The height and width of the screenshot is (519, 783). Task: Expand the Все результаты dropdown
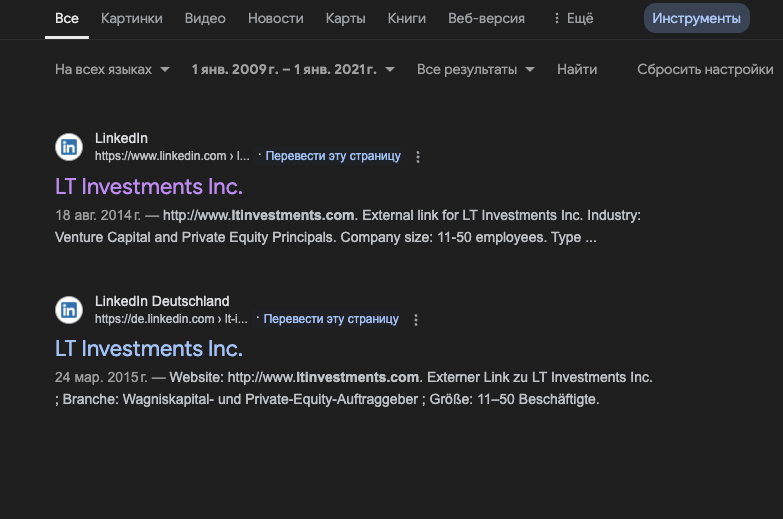(x=476, y=69)
